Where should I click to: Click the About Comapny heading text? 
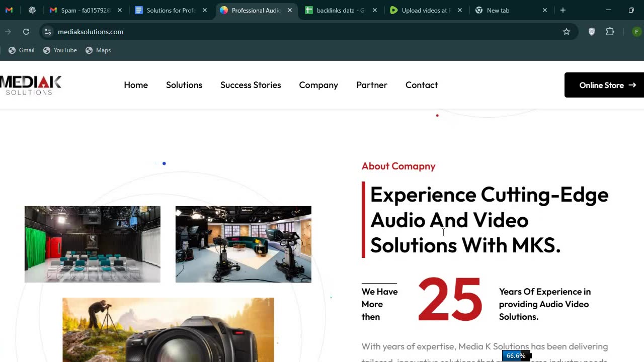tap(398, 166)
